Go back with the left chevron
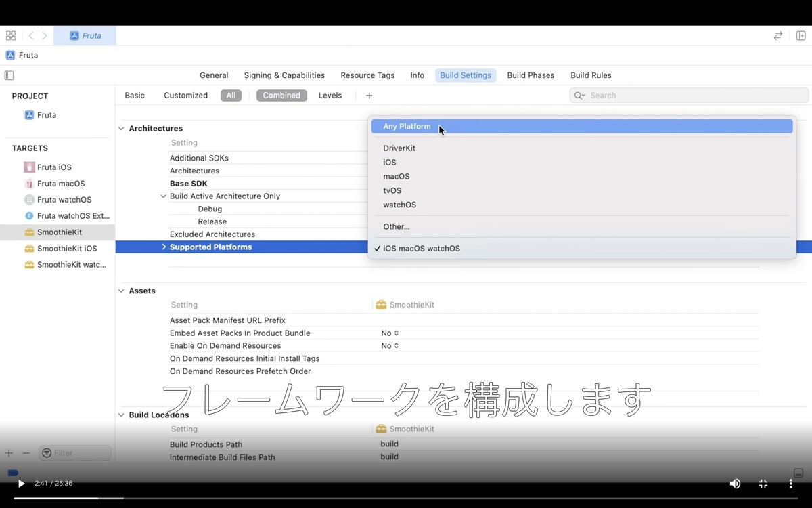 click(31, 36)
